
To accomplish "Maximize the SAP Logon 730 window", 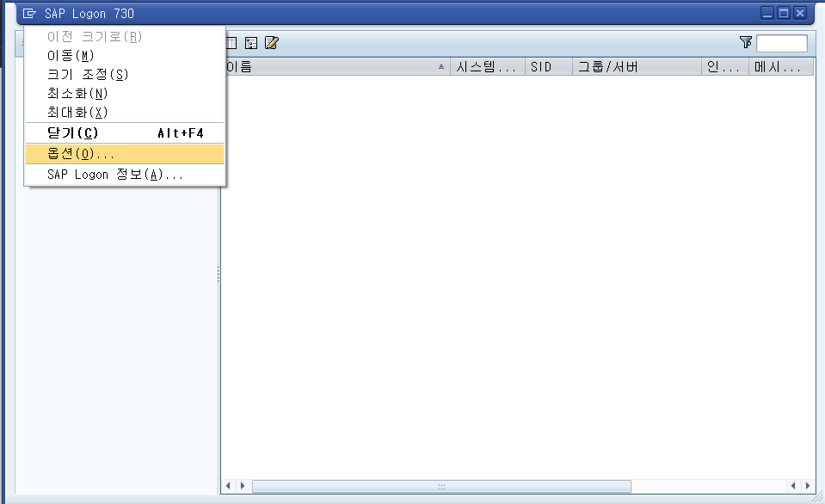I will (784, 13).
